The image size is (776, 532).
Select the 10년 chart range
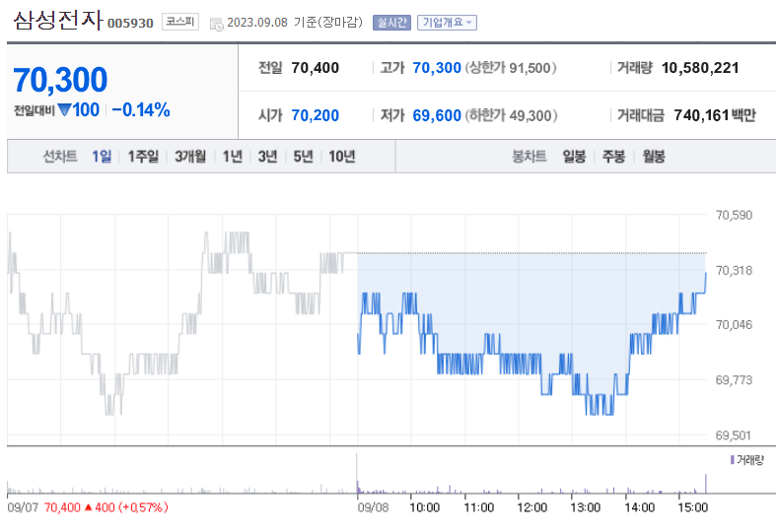342,157
